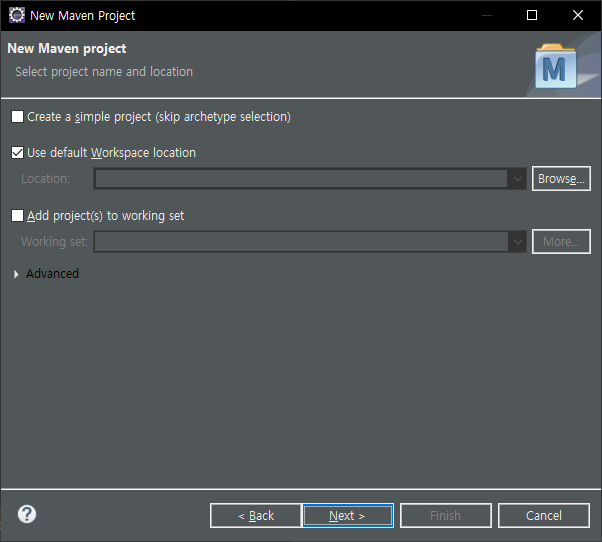Screen dimensions: 602x542
Task: Click the help question mark icon
Action: click(x=27, y=514)
